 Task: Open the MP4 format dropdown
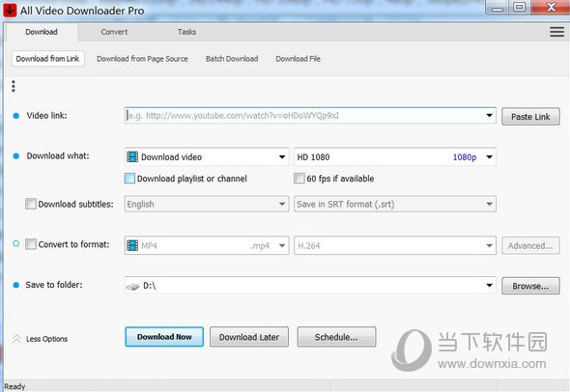click(282, 245)
